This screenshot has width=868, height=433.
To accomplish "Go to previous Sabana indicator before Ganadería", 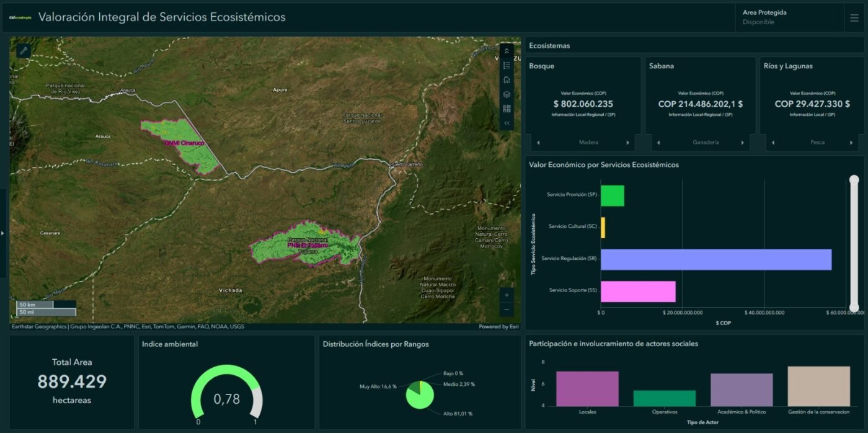I will 658,143.
